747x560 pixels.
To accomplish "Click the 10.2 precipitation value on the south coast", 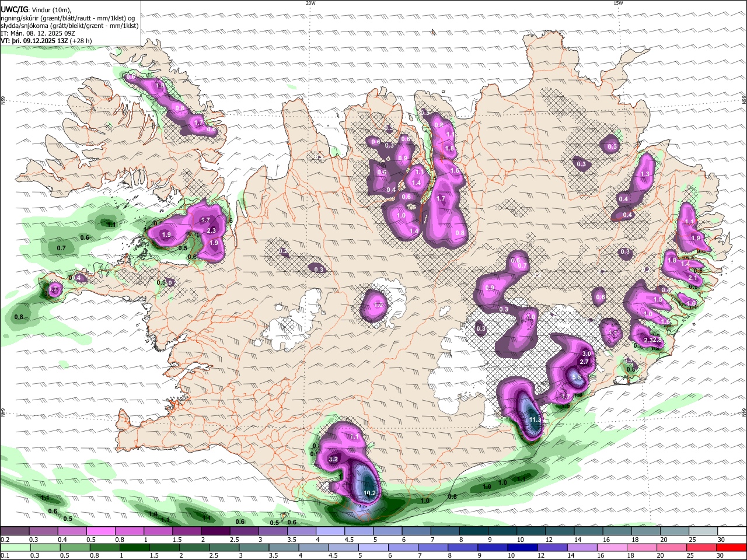I will click(x=370, y=493).
